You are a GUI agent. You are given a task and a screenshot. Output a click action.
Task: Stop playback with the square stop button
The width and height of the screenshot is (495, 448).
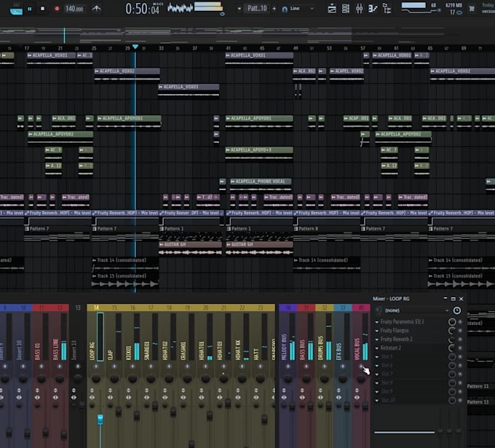coord(43,9)
